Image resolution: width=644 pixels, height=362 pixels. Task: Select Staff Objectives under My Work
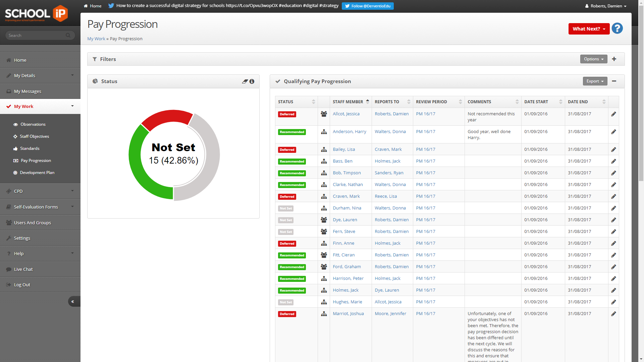pos(34,136)
